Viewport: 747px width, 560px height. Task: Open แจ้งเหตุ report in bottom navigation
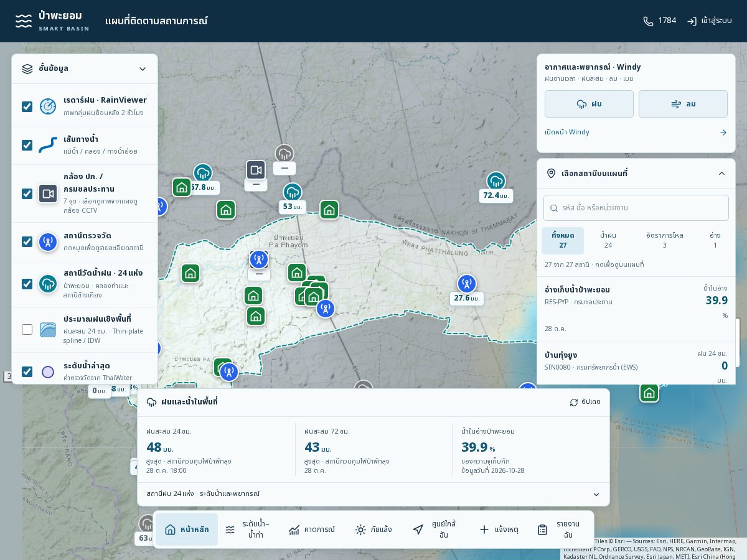[499, 530]
